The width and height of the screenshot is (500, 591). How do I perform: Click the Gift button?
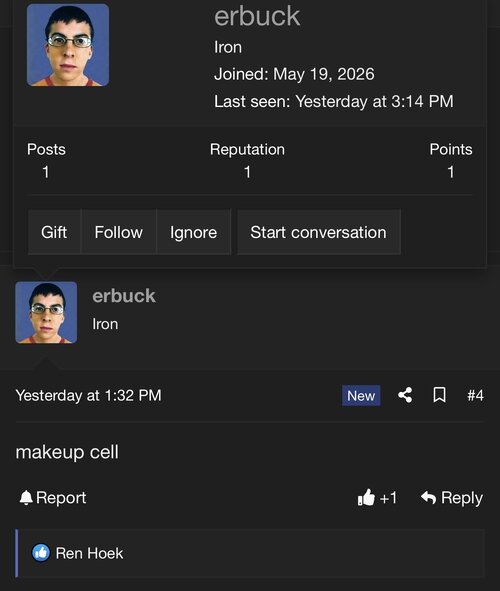coord(54,232)
